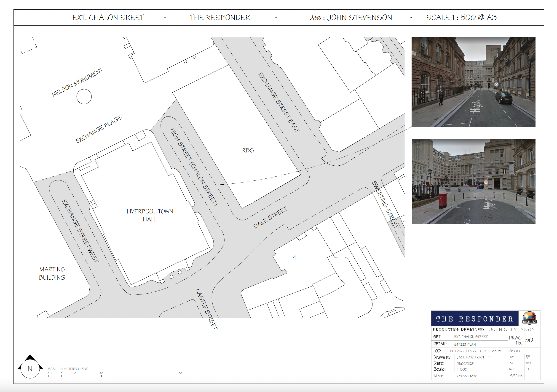Image resolution: width=557 pixels, height=392 pixels.
Task: Open the lower photo with red postbox
Action: point(473,181)
